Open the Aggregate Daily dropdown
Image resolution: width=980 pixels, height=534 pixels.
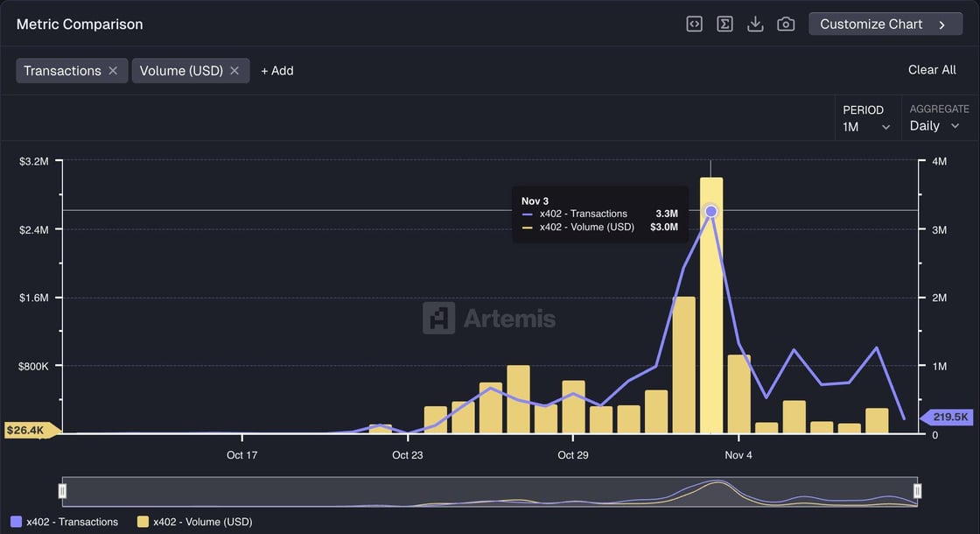934,126
